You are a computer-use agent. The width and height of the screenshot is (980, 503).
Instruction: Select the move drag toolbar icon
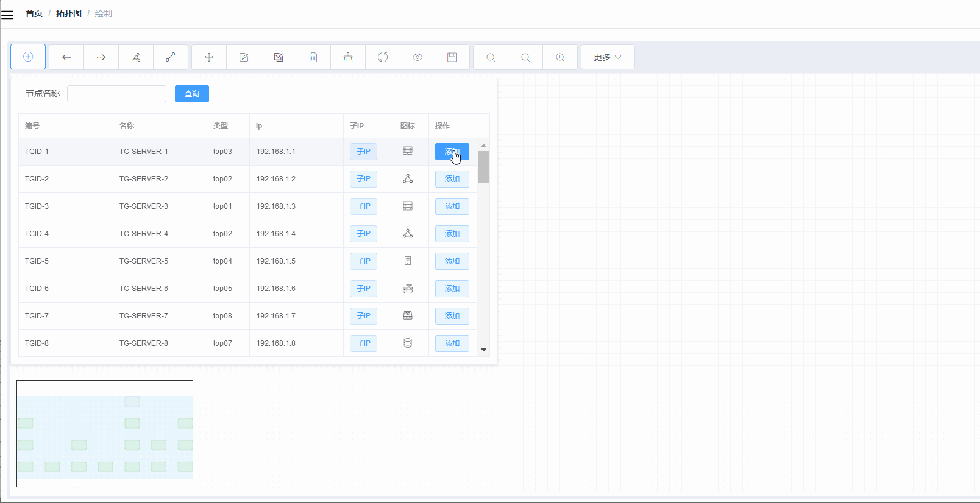209,57
